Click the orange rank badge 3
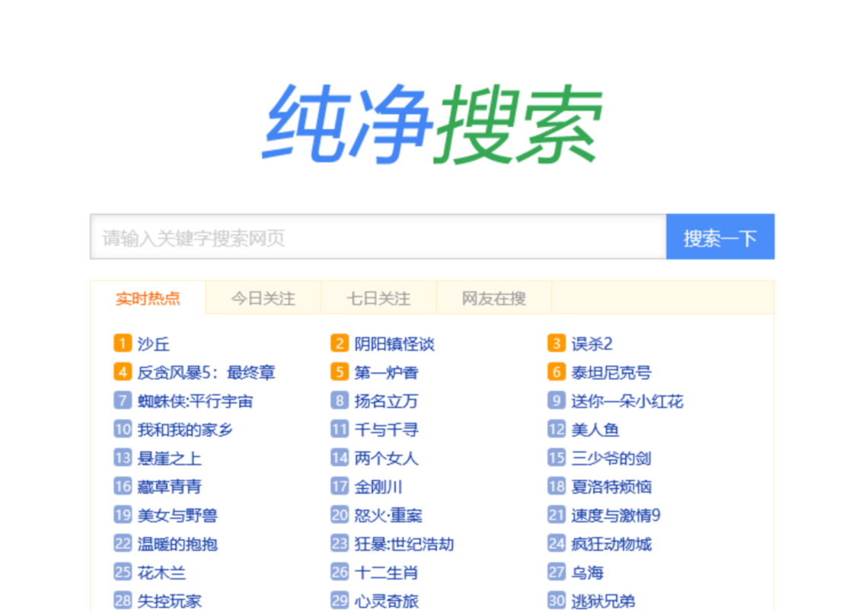The height and width of the screenshot is (611, 868). click(557, 343)
